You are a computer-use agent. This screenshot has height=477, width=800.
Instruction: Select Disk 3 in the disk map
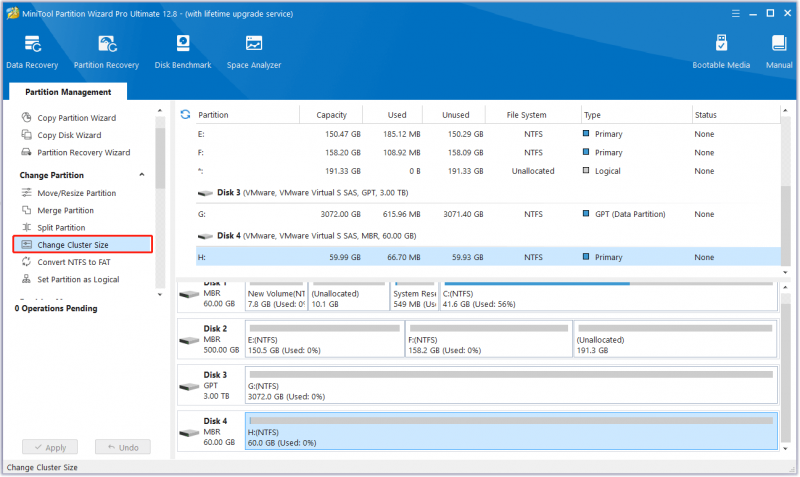(211, 385)
